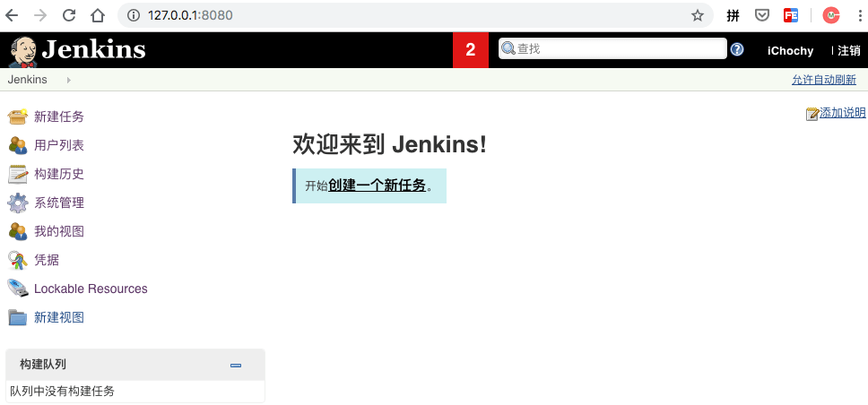Reload the page with the refresh icon
Viewport: 868px width, 405px height.
point(69,15)
